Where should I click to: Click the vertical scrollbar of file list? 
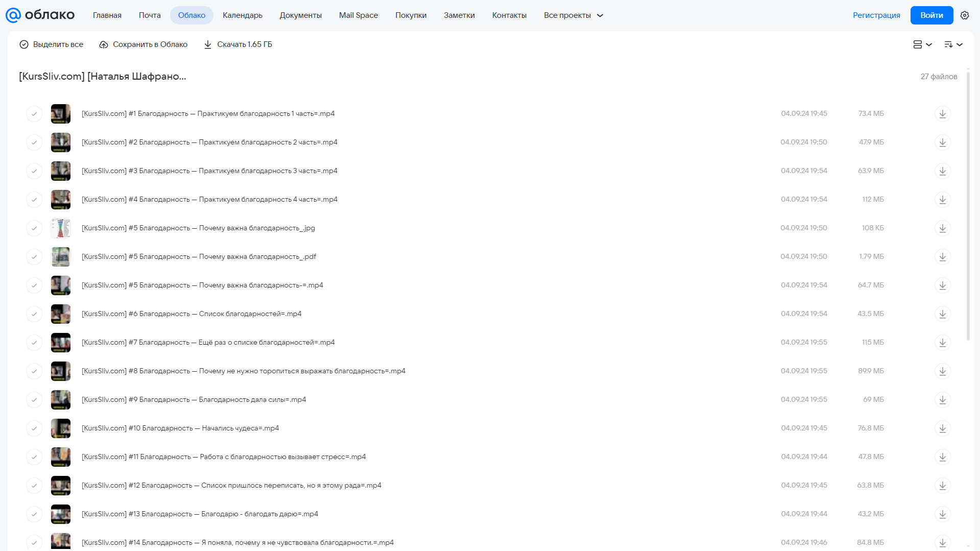pyautogui.click(x=968, y=204)
